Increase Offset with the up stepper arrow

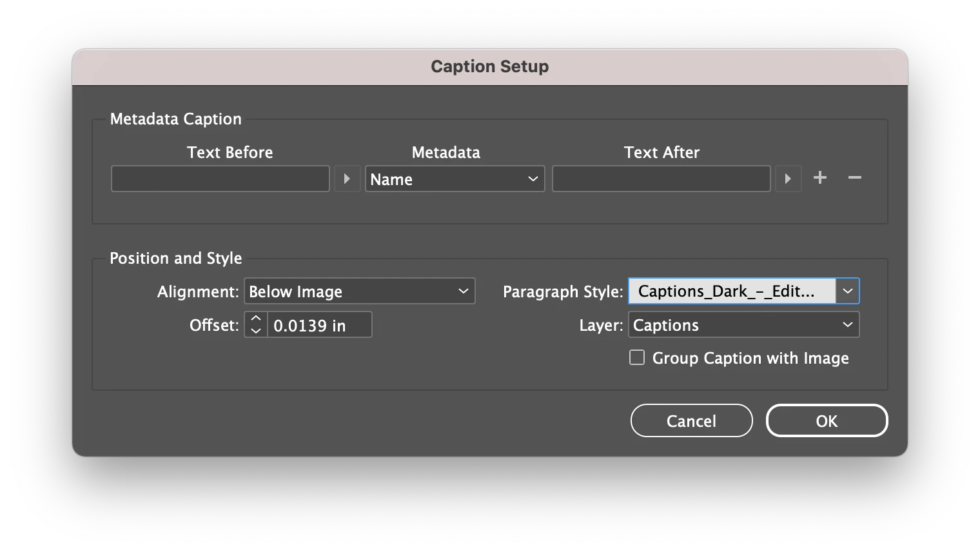pos(256,319)
